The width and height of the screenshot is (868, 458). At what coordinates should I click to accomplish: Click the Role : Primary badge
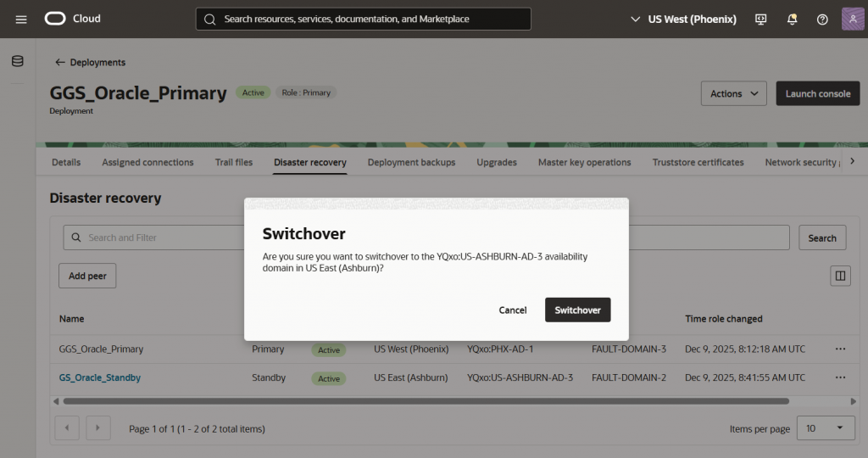point(306,92)
